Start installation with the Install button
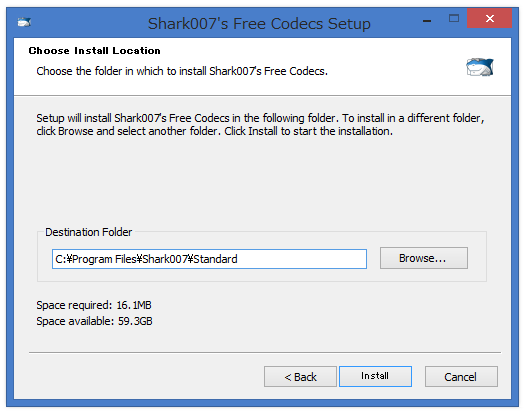The height and width of the screenshot is (413, 525). coord(375,376)
